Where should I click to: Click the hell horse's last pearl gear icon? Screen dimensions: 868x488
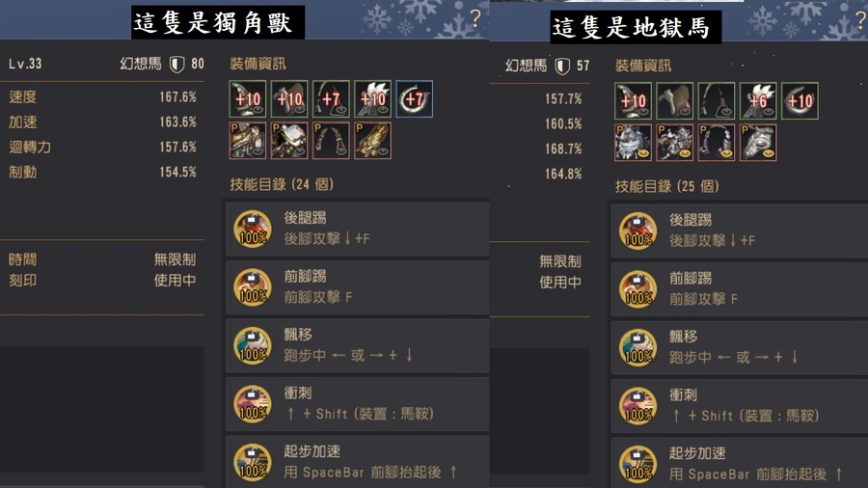tap(758, 143)
